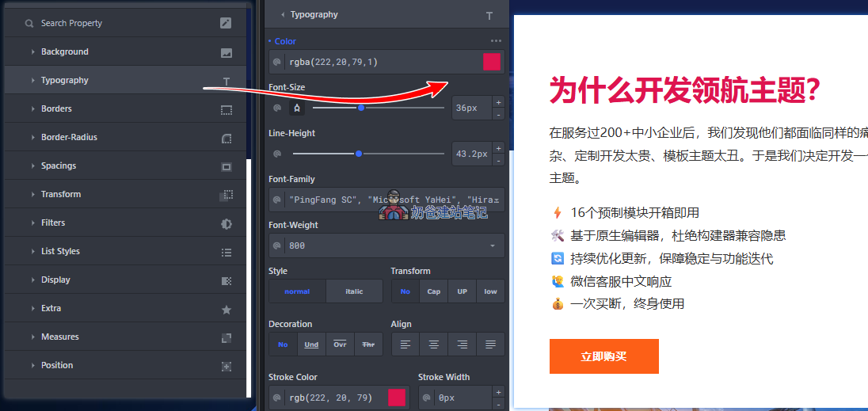Screen dimensions: 868x411
Task: Click the Filters icon
Action: click(226, 224)
